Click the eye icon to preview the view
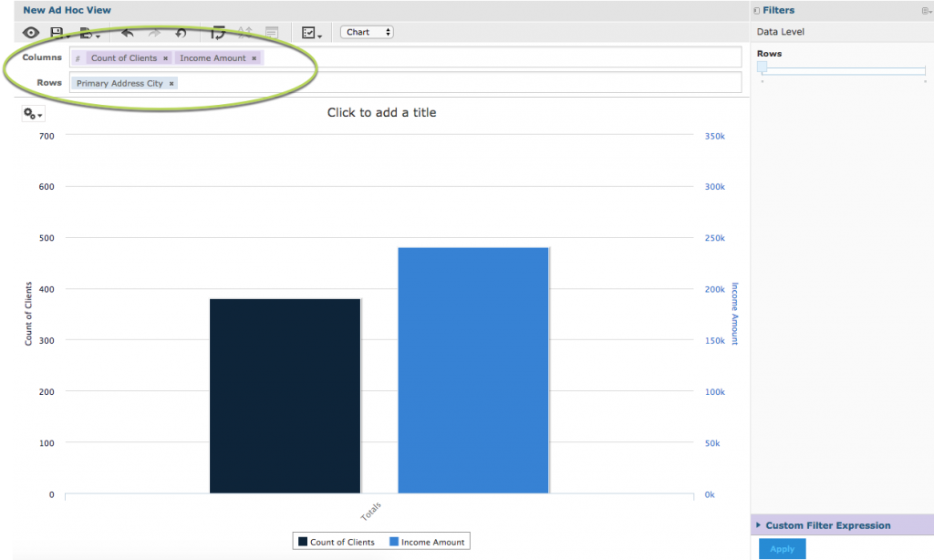 pos(31,32)
